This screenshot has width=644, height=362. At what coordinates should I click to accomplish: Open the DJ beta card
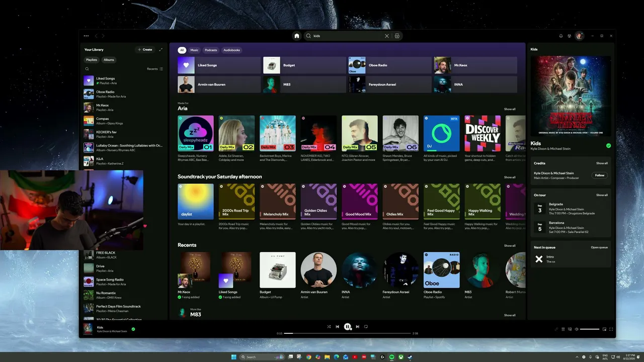coord(441,133)
